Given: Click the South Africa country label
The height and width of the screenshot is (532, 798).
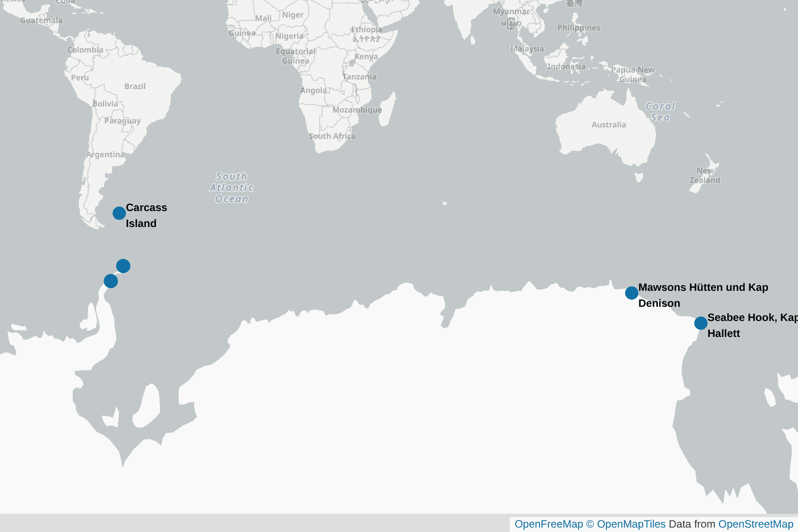Looking at the screenshot, I should coord(332,136).
